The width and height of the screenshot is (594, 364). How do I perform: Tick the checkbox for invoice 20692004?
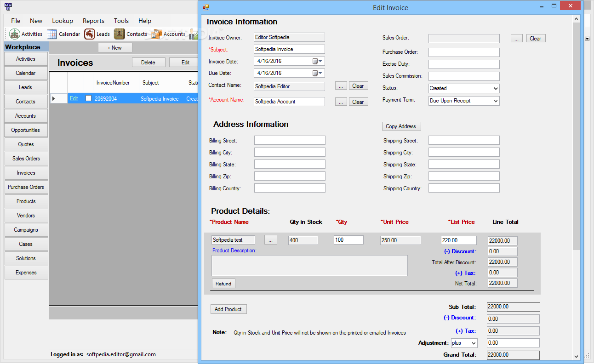(x=89, y=98)
